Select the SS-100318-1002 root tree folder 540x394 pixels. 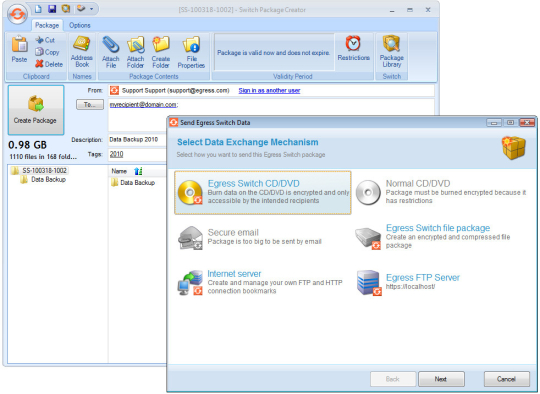[39, 170]
